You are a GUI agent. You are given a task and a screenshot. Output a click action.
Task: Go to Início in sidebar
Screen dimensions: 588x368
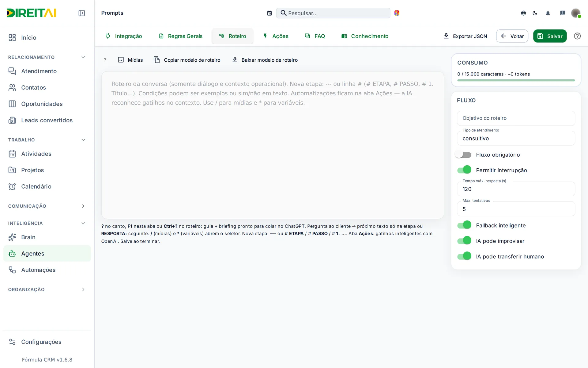[47, 38]
